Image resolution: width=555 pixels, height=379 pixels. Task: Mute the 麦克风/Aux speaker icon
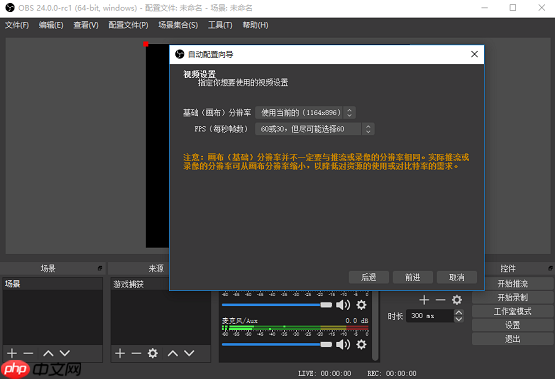tap(343, 344)
